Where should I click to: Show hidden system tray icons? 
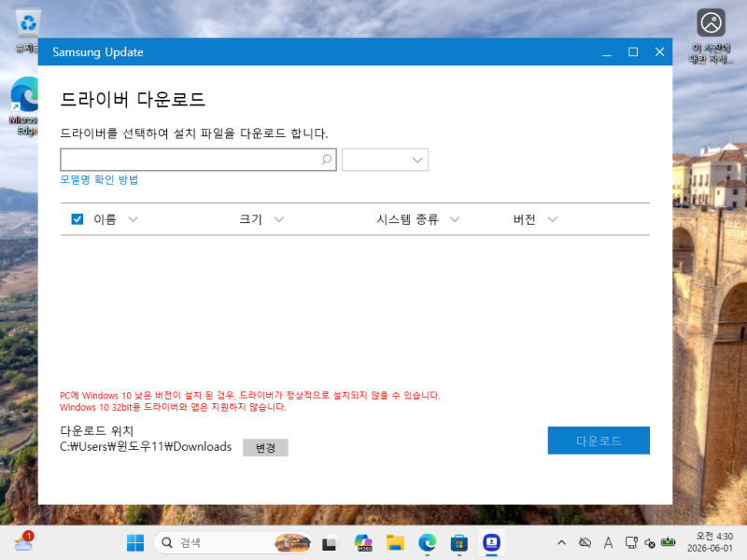562,542
